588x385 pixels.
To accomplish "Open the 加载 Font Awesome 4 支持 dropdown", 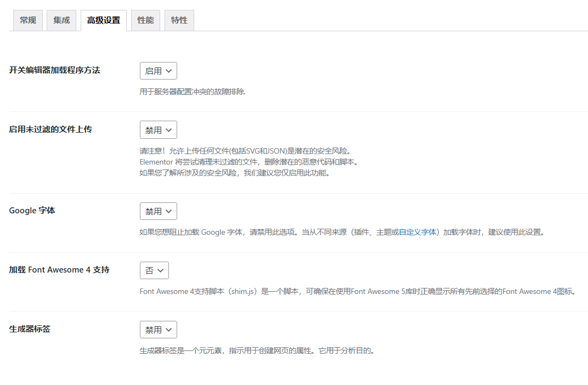I will point(154,270).
